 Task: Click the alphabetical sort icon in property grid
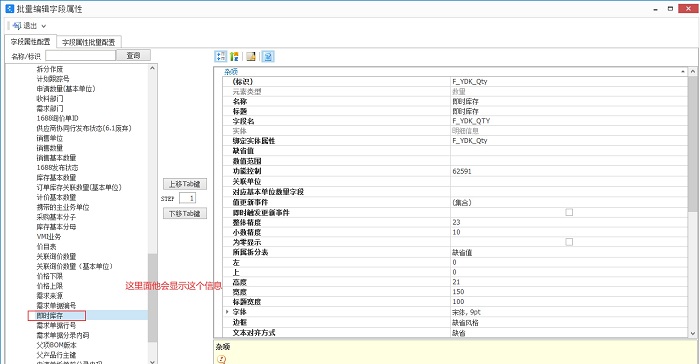(x=234, y=56)
